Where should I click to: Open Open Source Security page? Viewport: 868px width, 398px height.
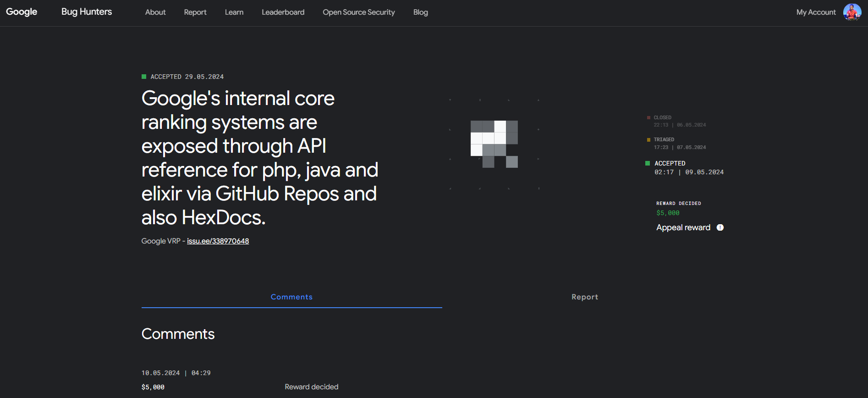click(x=359, y=12)
